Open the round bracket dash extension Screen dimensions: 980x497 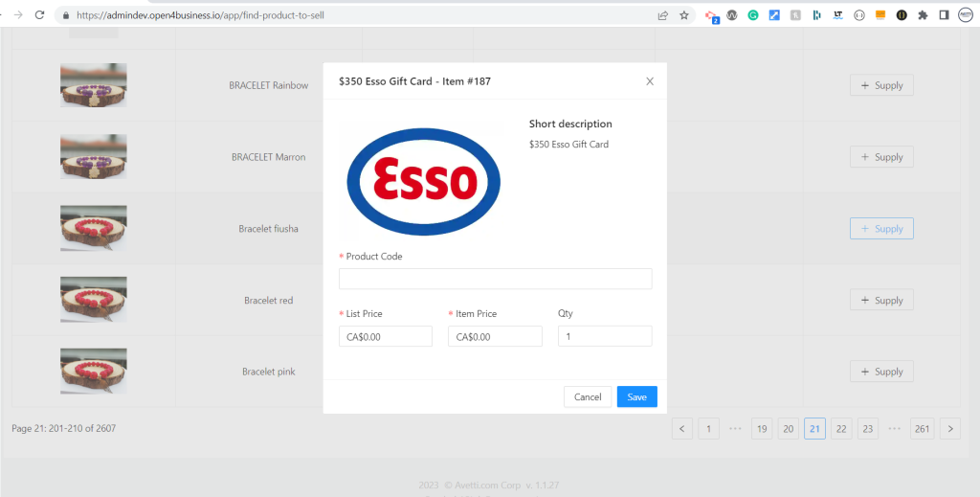(859, 15)
